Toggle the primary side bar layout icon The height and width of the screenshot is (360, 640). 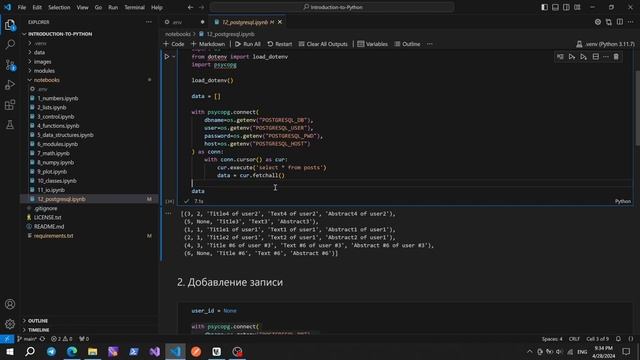point(544,7)
